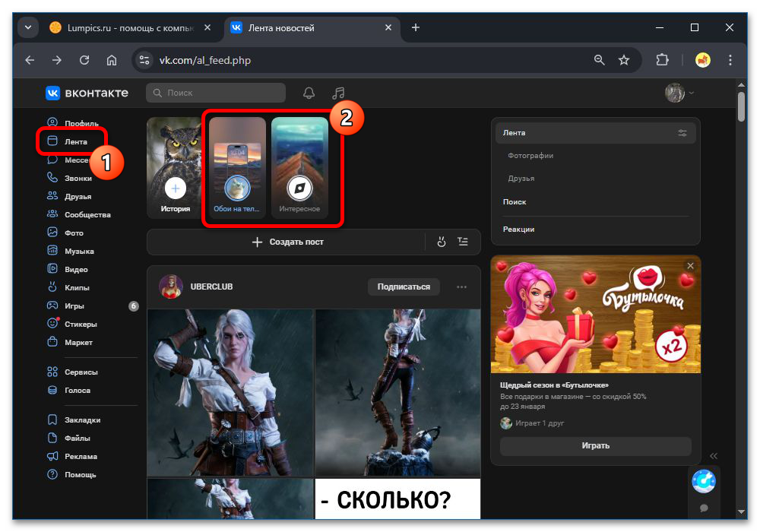Viewport: 760px width, 532px height.
Task: Open the Бутылочка ad banner image
Action: 595,315
